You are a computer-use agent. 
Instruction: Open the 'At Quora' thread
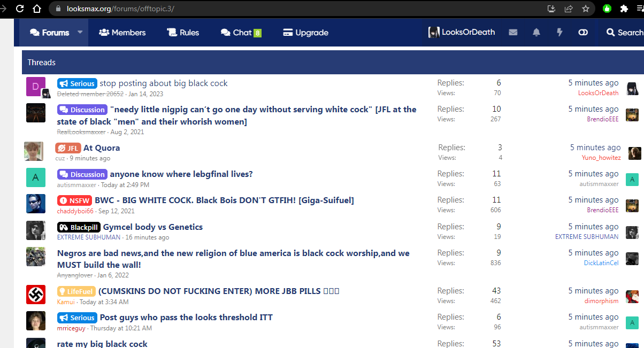click(102, 148)
